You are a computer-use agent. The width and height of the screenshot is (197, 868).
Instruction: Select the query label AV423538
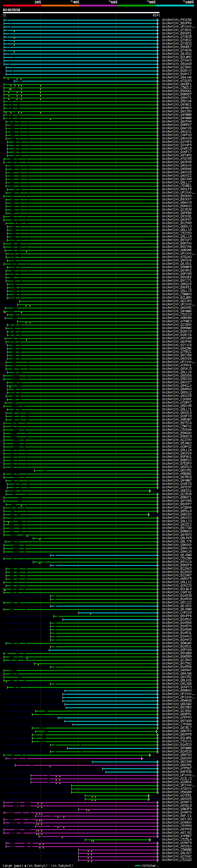tap(11, 10)
